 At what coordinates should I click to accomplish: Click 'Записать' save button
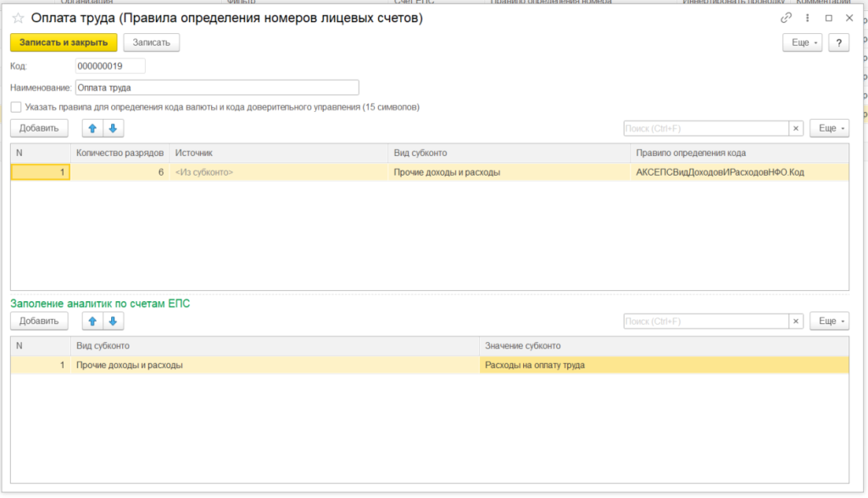click(151, 42)
